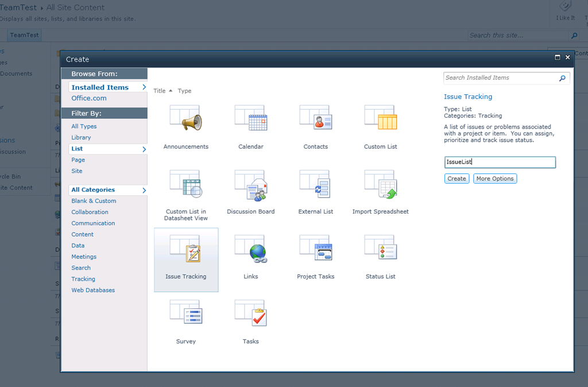
Task: Open the TeamTest tab in background page
Action: [x=24, y=35]
